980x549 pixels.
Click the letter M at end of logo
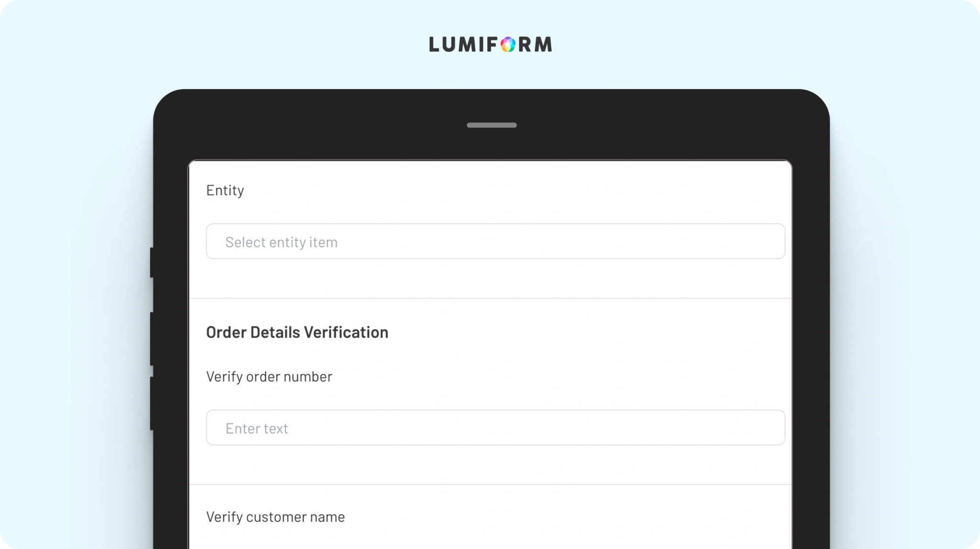pyautogui.click(x=543, y=44)
